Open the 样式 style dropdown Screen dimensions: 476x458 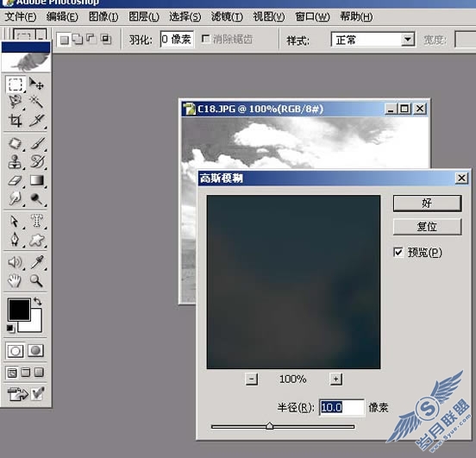(x=408, y=40)
